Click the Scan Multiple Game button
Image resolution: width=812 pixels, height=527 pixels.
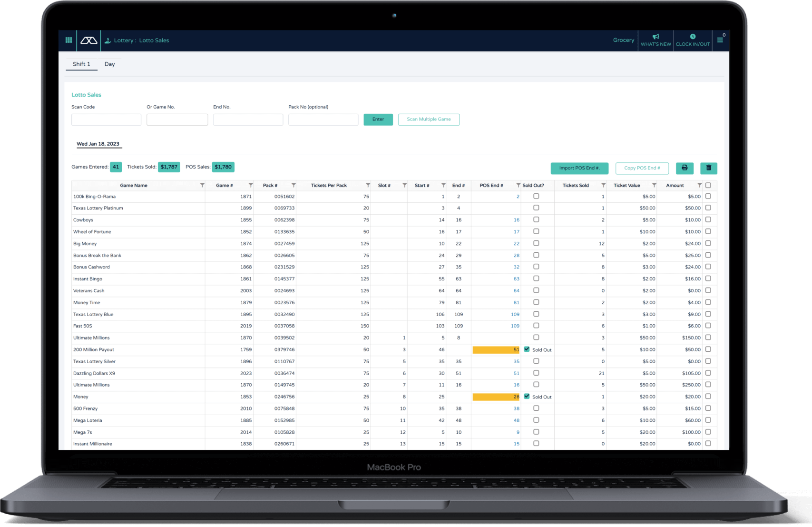click(x=429, y=119)
